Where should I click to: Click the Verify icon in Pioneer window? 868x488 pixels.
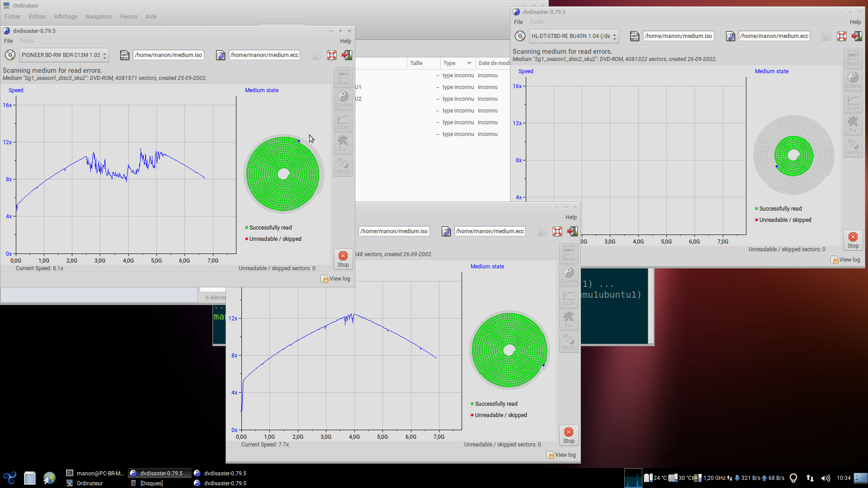point(343,166)
